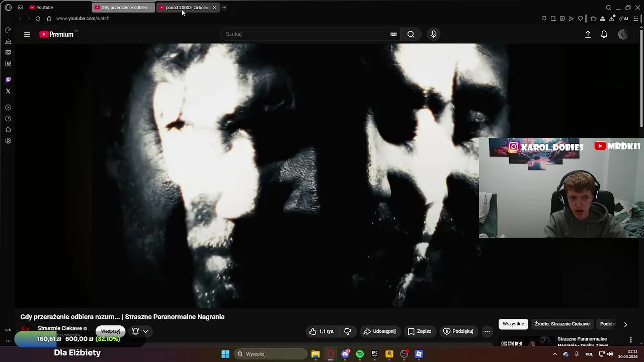
Task: Click the 'Podziękuj' thanks button
Action: pyautogui.click(x=458, y=331)
